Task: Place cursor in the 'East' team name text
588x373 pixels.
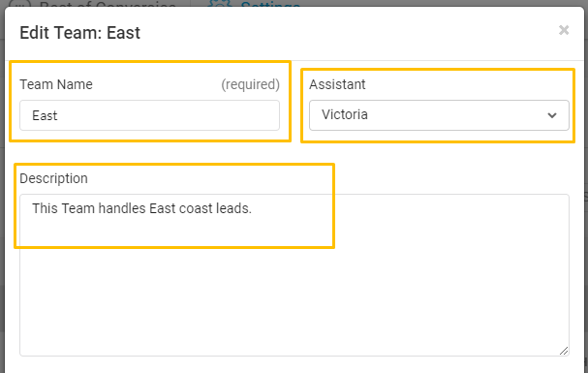Action: coord(45,115)
